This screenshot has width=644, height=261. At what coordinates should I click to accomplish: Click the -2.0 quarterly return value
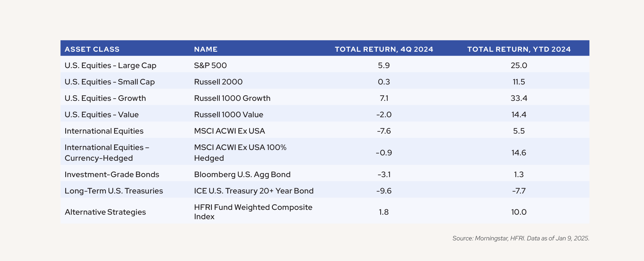click(x=384, y=115)
